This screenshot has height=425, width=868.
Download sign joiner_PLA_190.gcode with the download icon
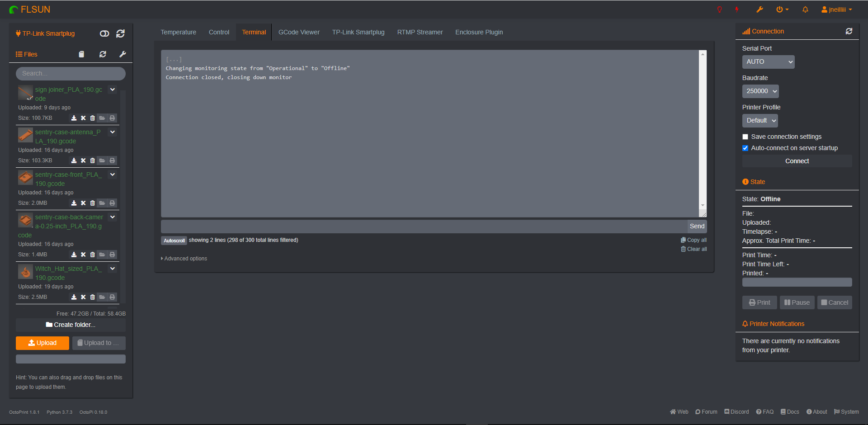click(74, 118)
